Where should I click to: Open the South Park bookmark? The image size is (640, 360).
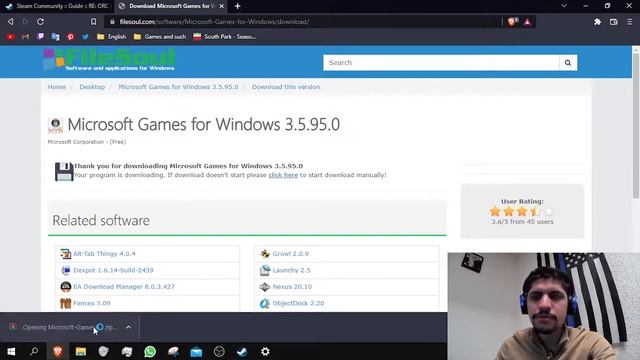click(224, 37)
